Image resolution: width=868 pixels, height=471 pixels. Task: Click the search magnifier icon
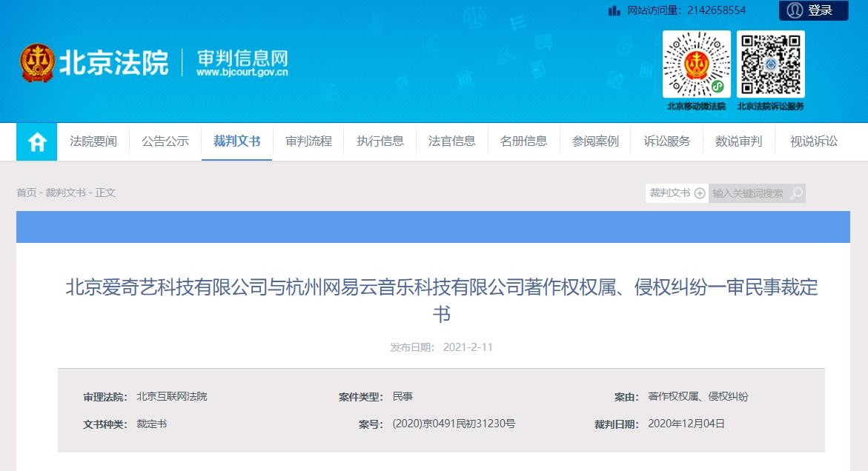pos(796,193)
